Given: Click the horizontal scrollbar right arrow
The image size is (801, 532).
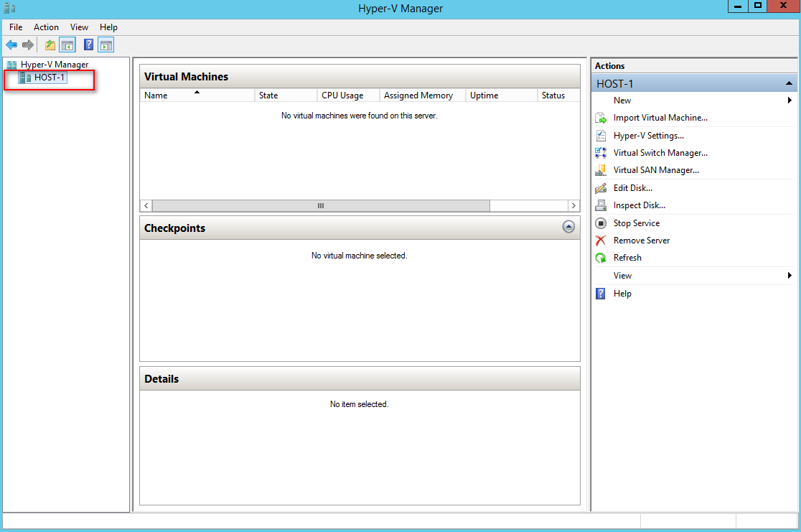Looking at the screenshot, I should 573,205.
